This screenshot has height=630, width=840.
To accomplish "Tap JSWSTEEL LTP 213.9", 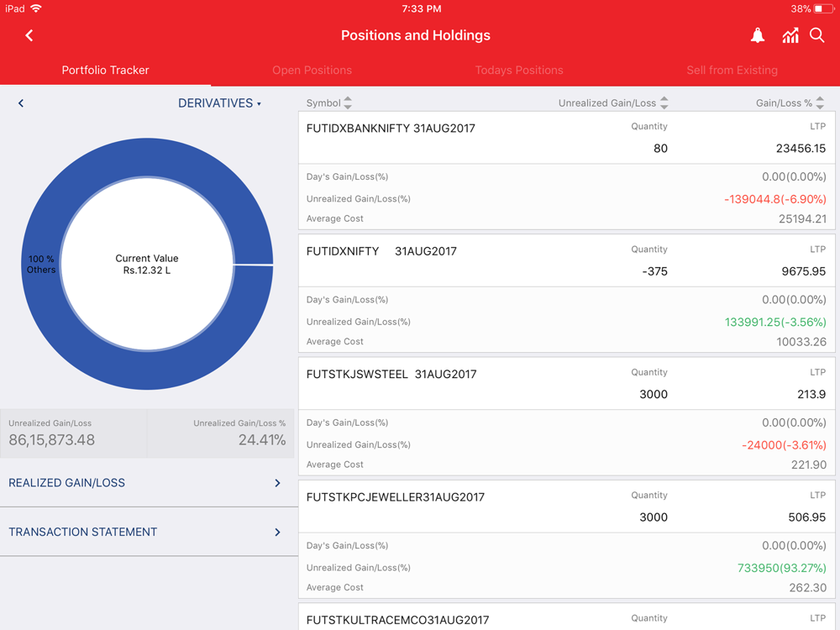I will 811,394.
